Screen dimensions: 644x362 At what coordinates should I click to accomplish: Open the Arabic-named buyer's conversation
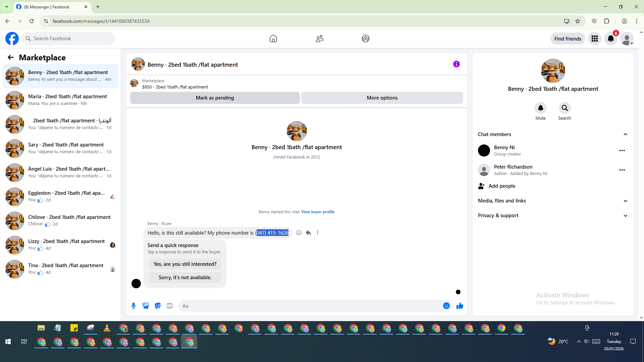coord(60,124)
